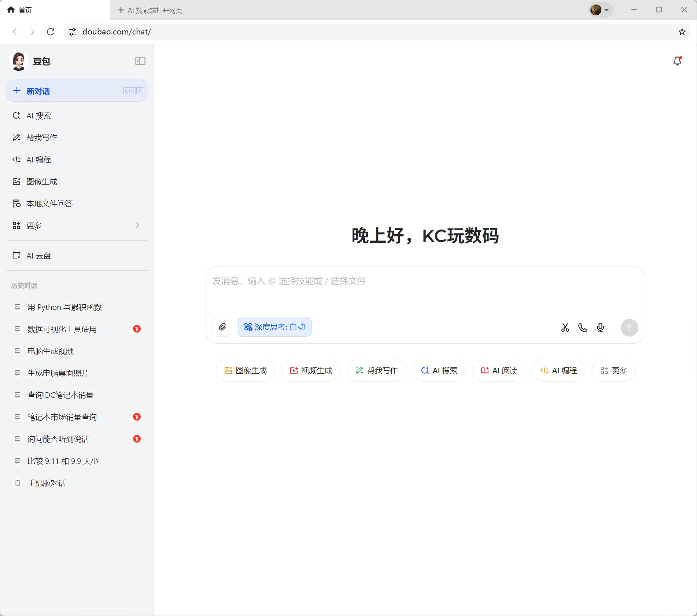The image size is (697, 616).
Task: Open AI 编程 in the sidebar
Action: click(x=77, y=160)
